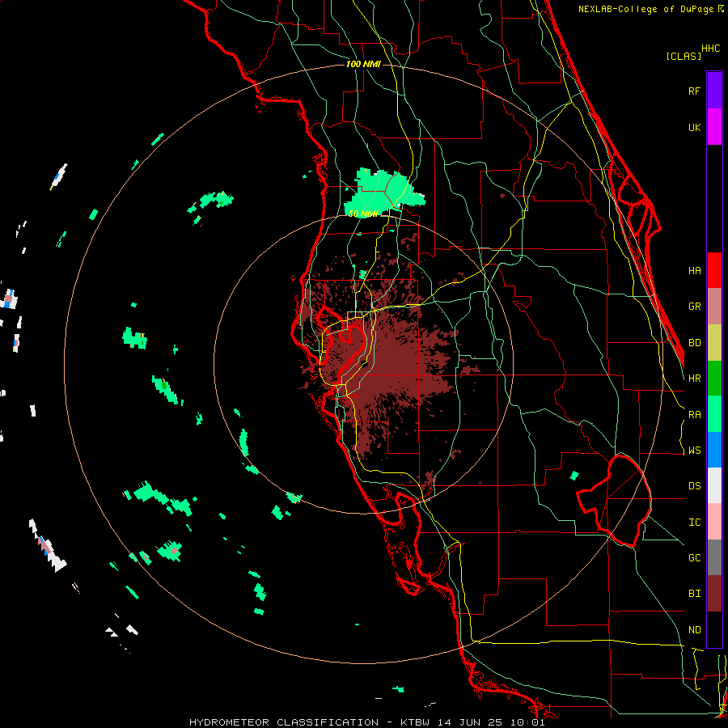Screen dimensions: 728x728
Task: Click the HA legend label text
Action: (694, 271)
